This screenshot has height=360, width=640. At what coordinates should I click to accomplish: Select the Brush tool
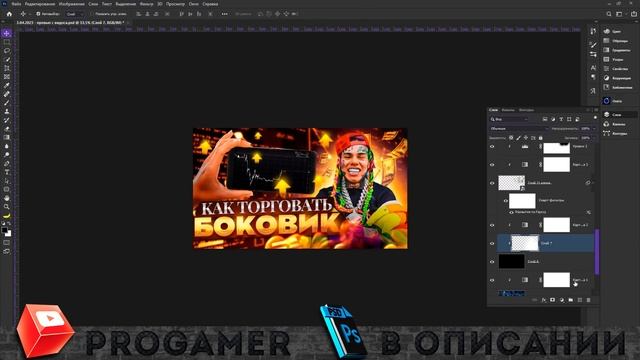7,102
